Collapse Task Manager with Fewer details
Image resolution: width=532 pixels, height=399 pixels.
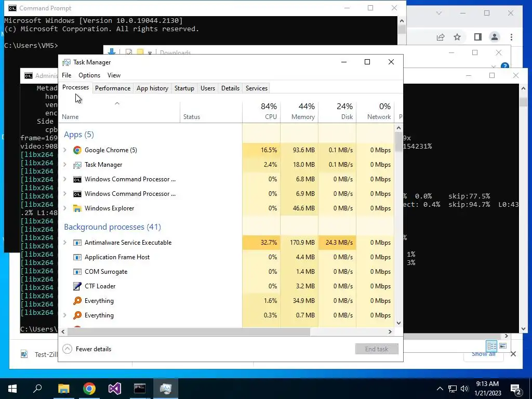pyautogui.click(x=87, y=349)
